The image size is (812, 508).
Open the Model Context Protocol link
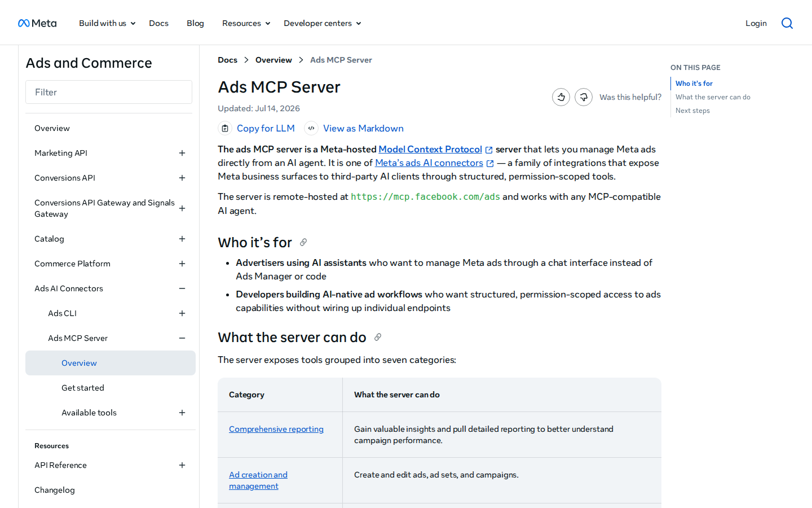tap(430, 149)
